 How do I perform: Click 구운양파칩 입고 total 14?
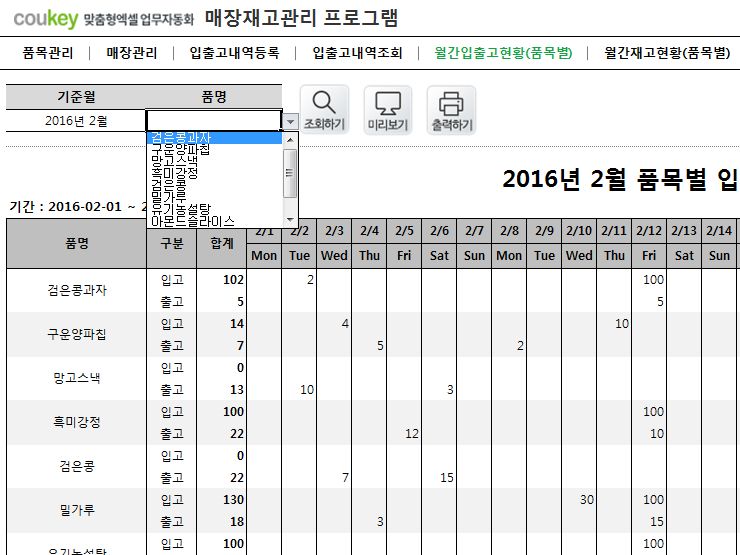(237, 324)
